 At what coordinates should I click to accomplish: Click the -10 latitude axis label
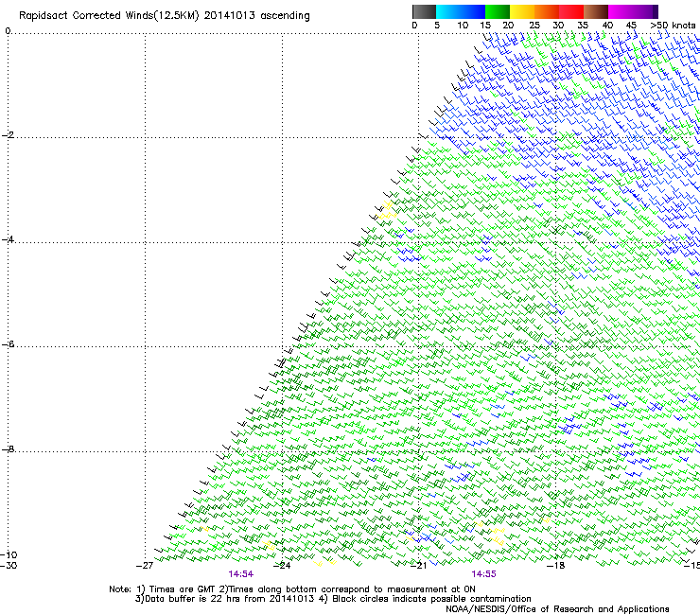pyautogui.click(x=9, y=555)
